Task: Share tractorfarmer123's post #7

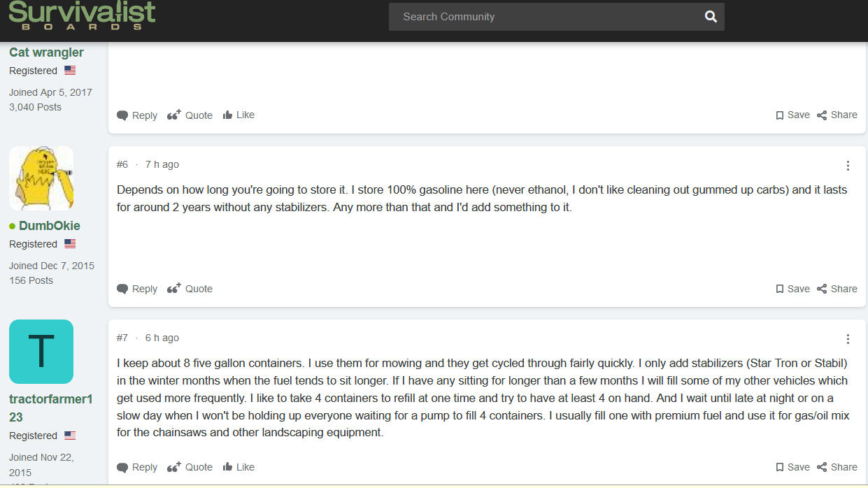Action: pos(837,467)
